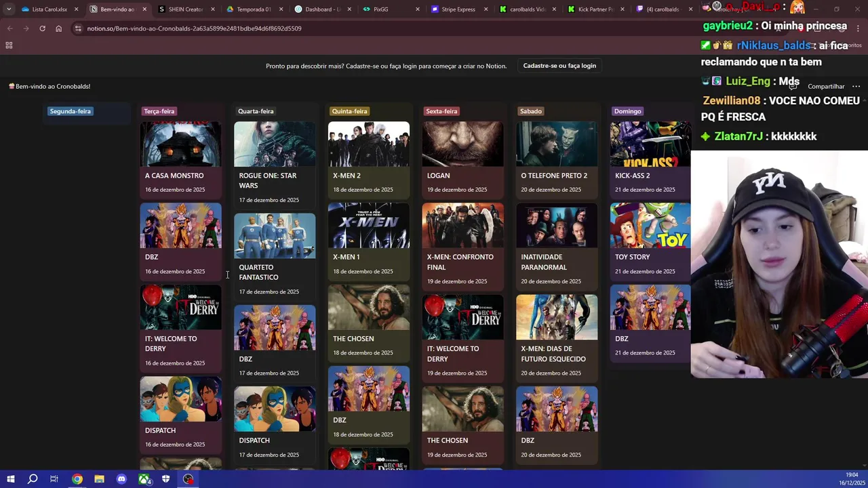Open the X-MEN: CONFRONTO FINAL card
The width and height of the screenshot is (868, 488).
[462, 246]
